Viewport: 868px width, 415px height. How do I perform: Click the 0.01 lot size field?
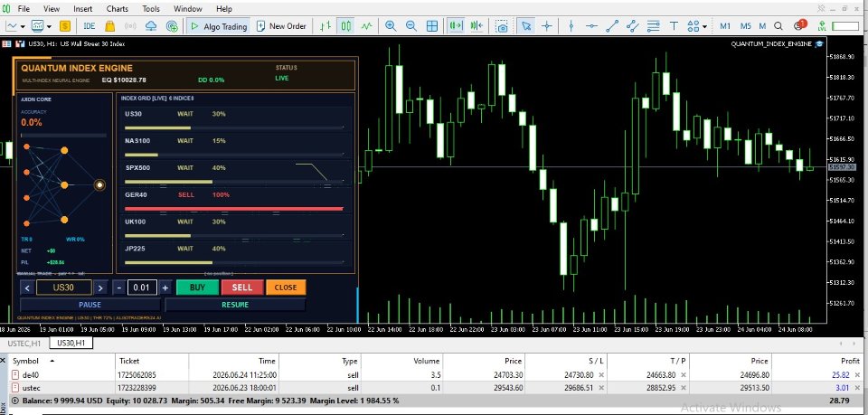tap(142, 288)
